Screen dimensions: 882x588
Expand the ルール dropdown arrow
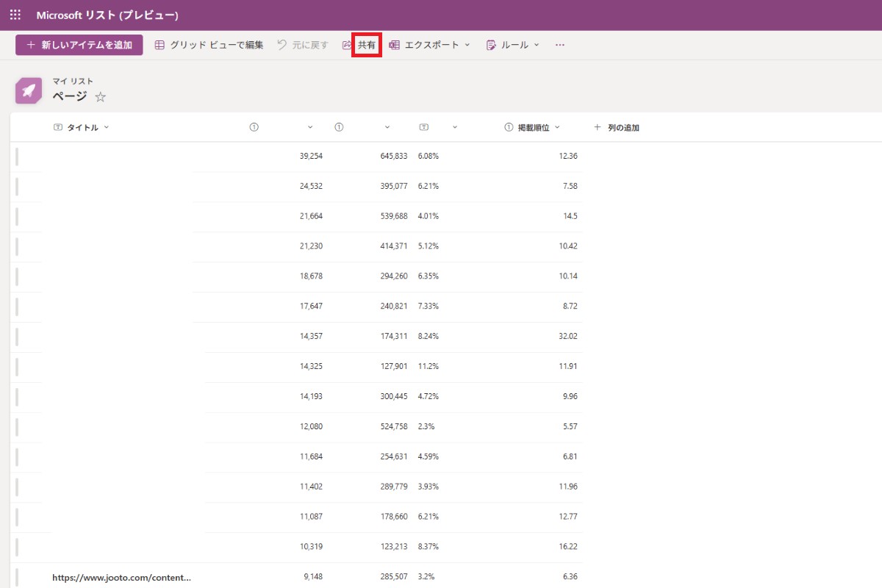537,45
